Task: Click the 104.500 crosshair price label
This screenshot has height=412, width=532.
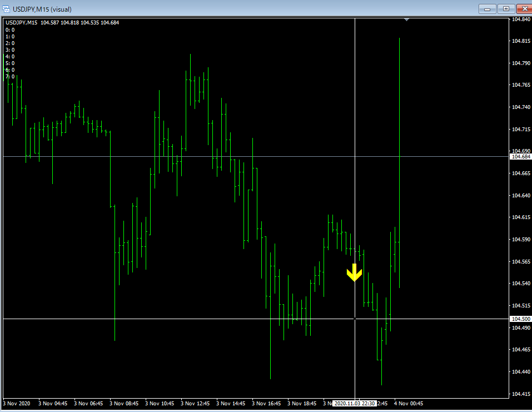Action: click(x=520, y=319)
